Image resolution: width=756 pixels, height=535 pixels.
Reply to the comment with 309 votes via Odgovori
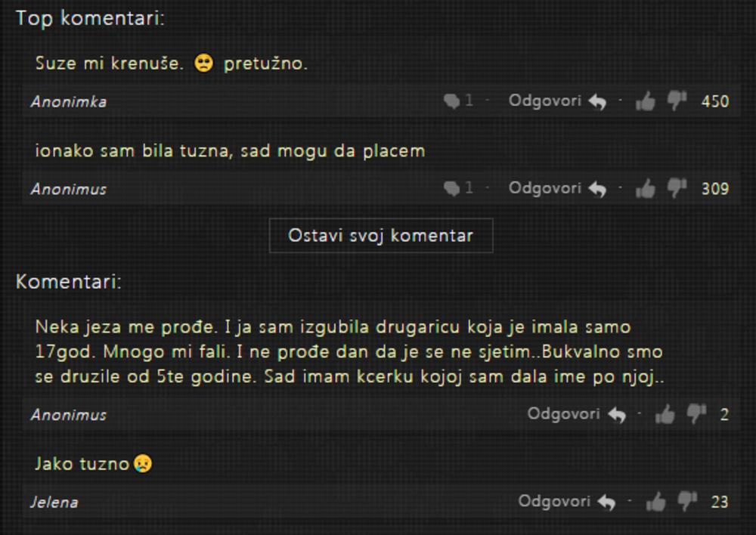pos(557,188)
